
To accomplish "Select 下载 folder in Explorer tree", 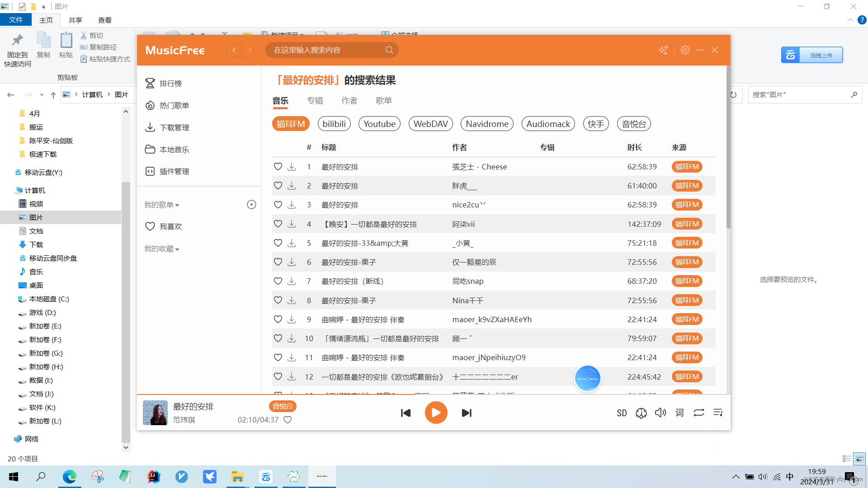I will click(36, 244).
